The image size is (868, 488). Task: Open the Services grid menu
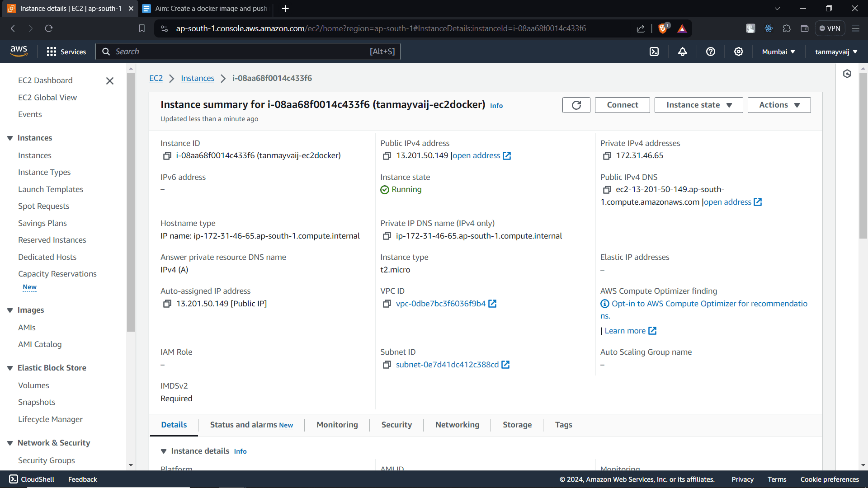(x=52, y=52)
